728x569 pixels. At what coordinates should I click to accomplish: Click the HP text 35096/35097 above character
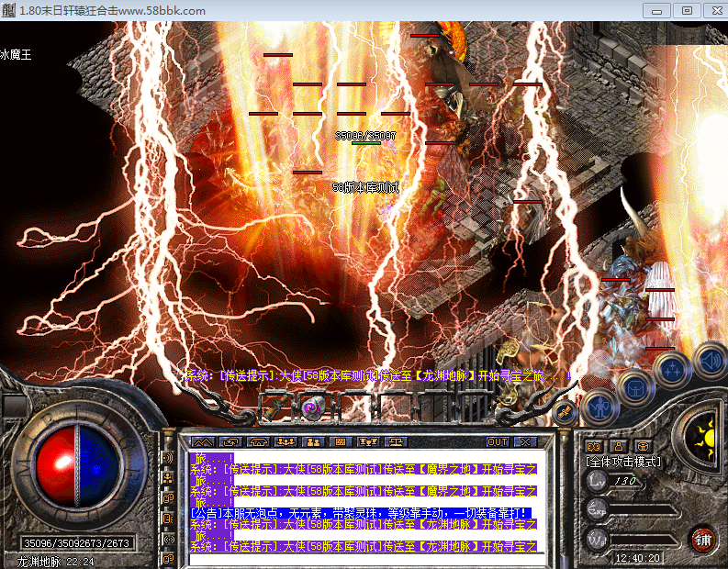pos(366,136)
